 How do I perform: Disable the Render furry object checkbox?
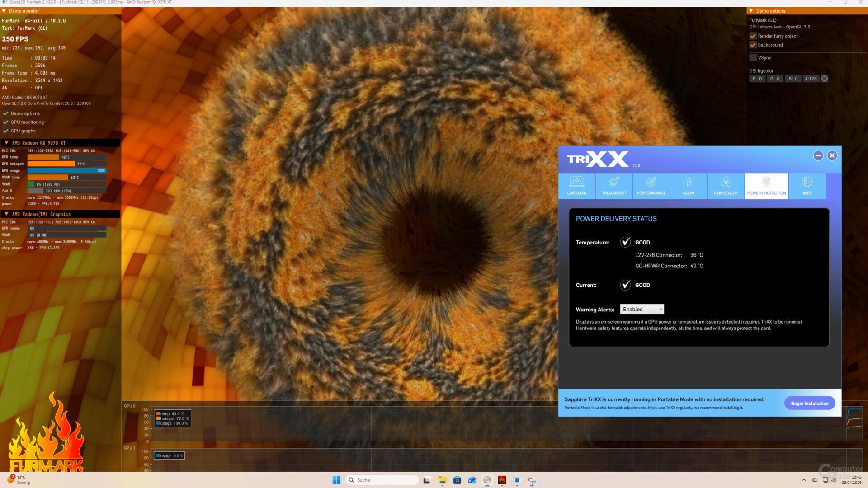pos(753,36)
